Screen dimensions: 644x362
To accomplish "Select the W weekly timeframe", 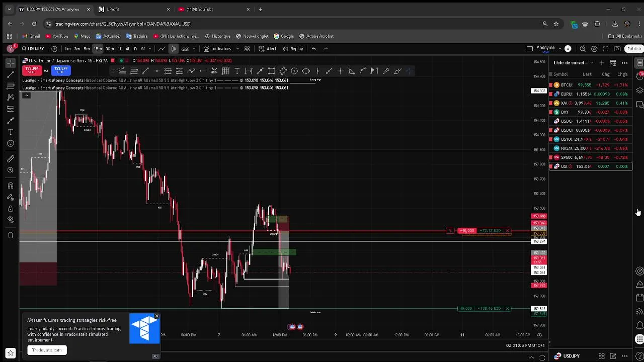I will tap(142, 49).
